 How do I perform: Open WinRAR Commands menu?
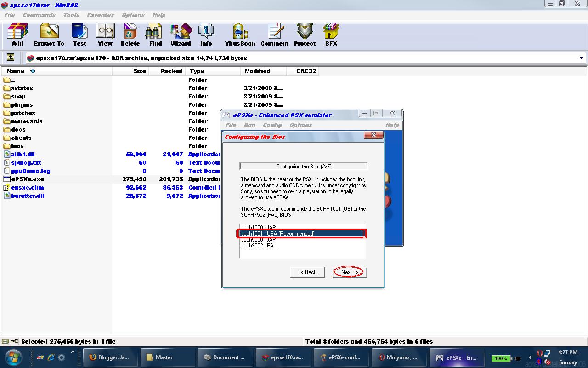[x=39, y=15]
